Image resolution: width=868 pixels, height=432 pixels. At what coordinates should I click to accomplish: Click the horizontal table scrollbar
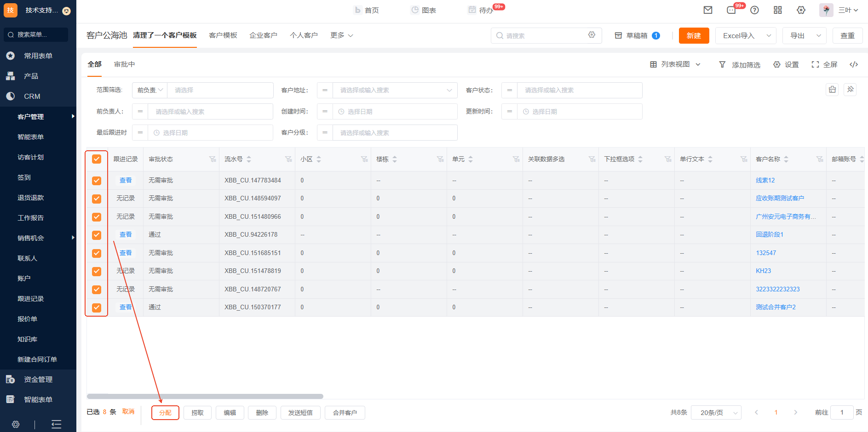[205, 396]
